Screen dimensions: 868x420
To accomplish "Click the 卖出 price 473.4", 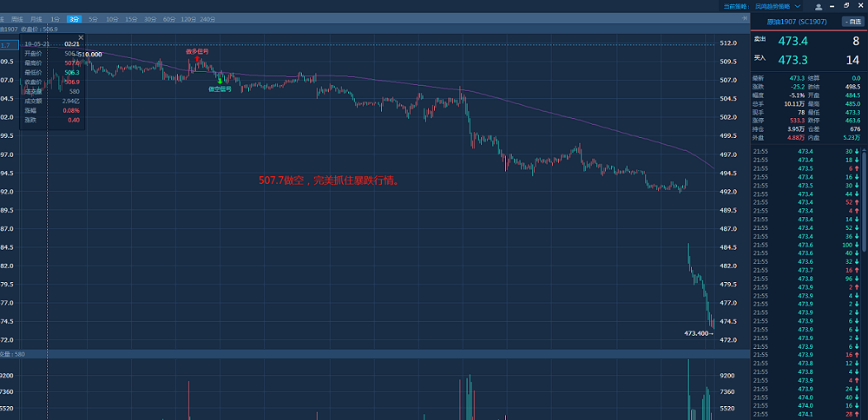I will (793, 41).
